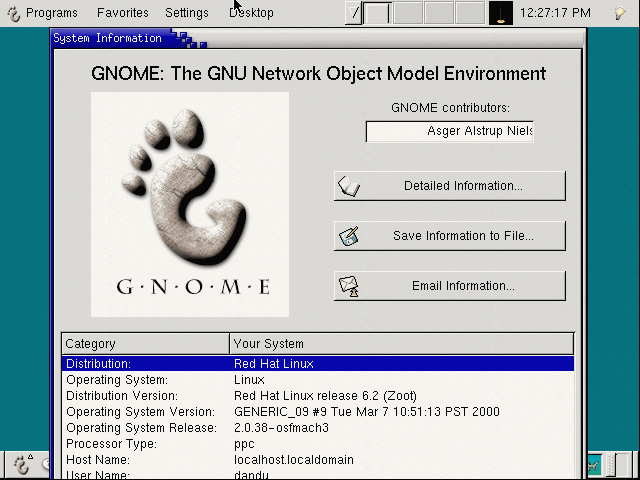Click the Email Information button

coord(450,286)
